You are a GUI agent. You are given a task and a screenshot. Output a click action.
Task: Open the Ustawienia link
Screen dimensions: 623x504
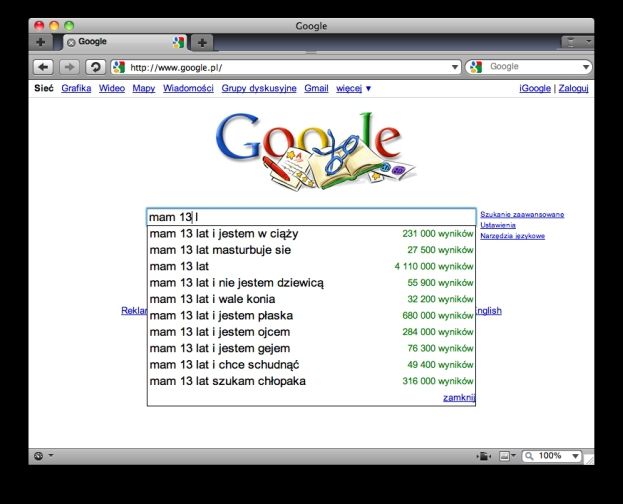pyautogui.click(x=498, y=225)
